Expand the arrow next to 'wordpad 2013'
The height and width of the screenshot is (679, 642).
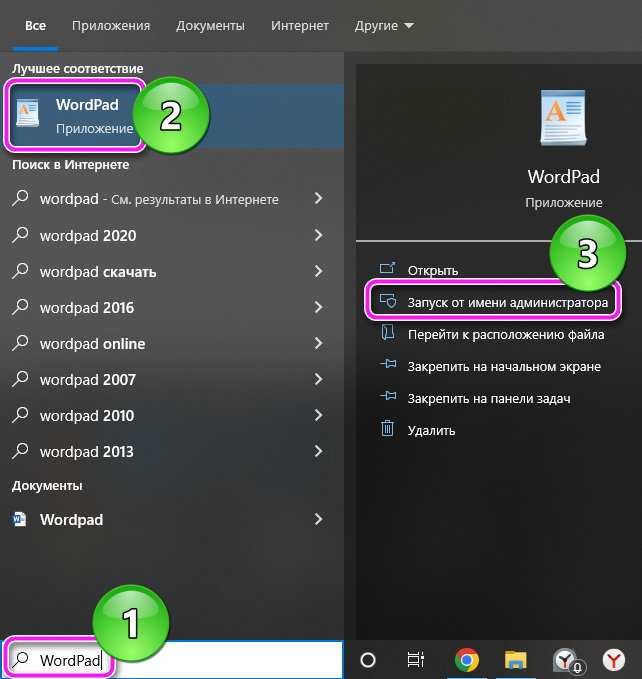click(x=319, y=451)
